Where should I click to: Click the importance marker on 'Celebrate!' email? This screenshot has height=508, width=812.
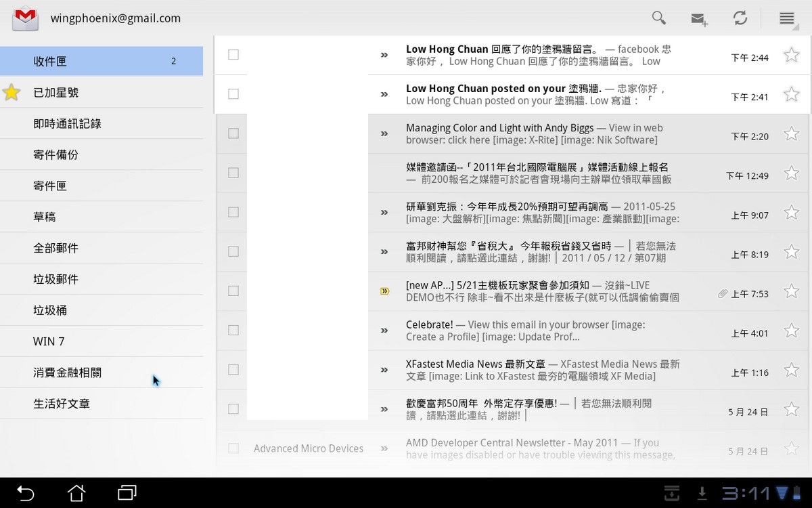coord(384,331)
